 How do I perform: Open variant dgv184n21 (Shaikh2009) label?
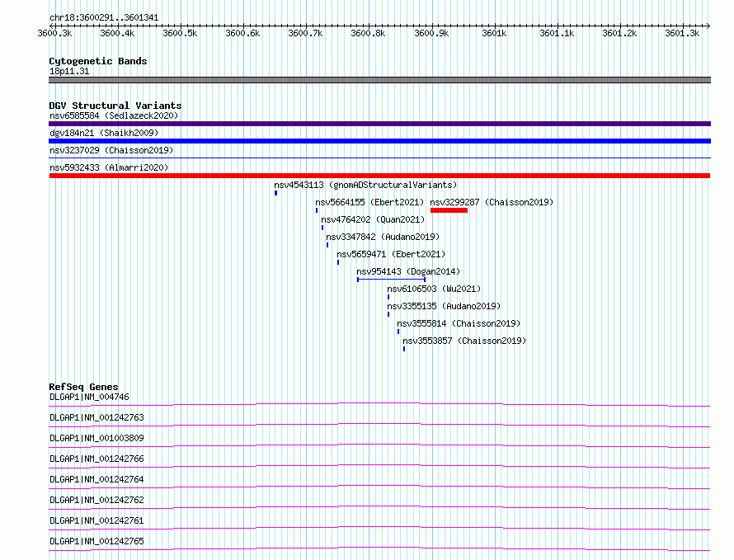(104, 133)
